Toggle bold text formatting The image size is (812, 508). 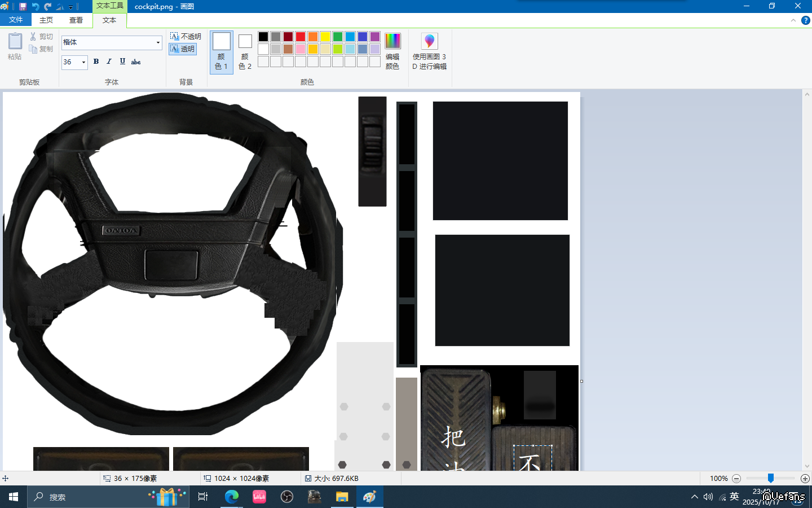tap(96, 62)
